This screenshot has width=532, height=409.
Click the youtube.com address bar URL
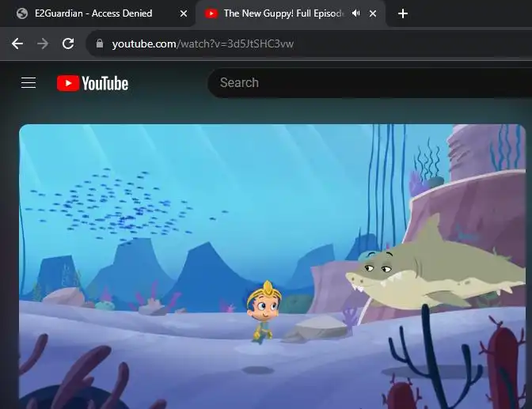point(203,44)
